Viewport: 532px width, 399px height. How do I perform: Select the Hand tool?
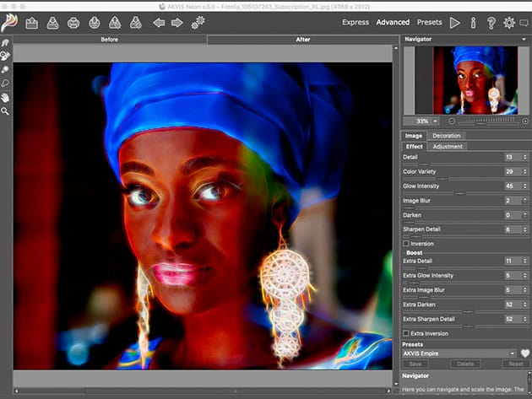[6, 97]
